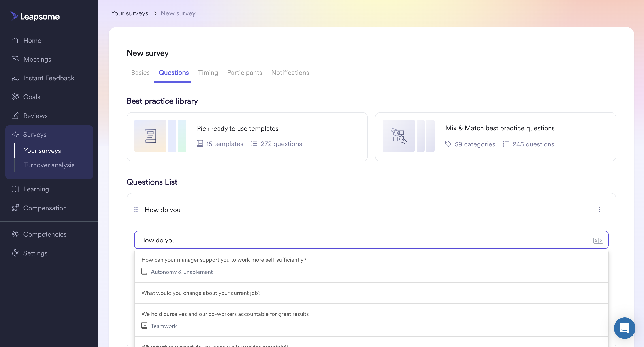Go to the Participants tab

[245, 73]
